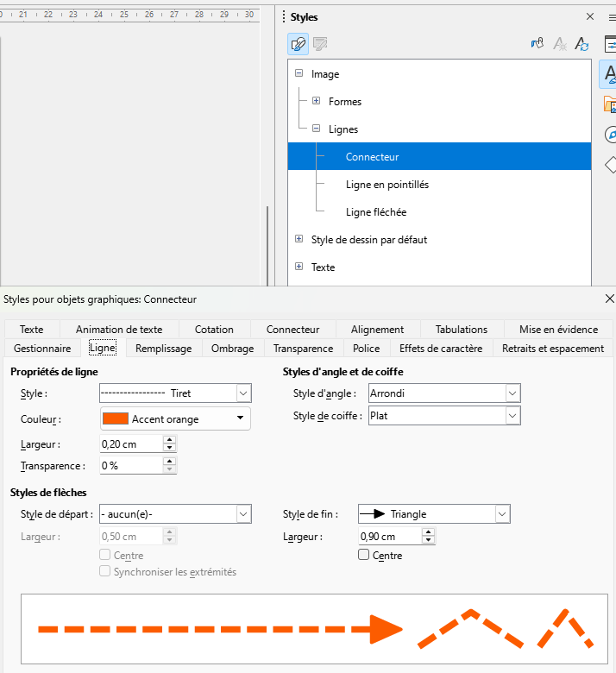Viewport: 616px width, 673px height.
Task: Select the Drawing Styles icon in Styles panel
Action: 298,44
